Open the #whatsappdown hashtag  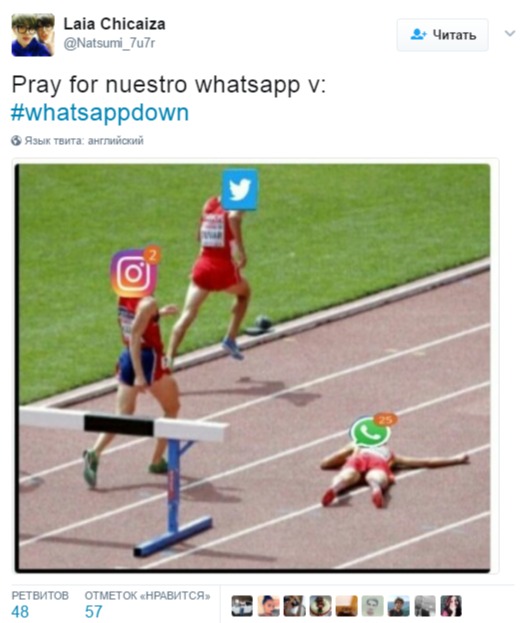click(100, 112)
